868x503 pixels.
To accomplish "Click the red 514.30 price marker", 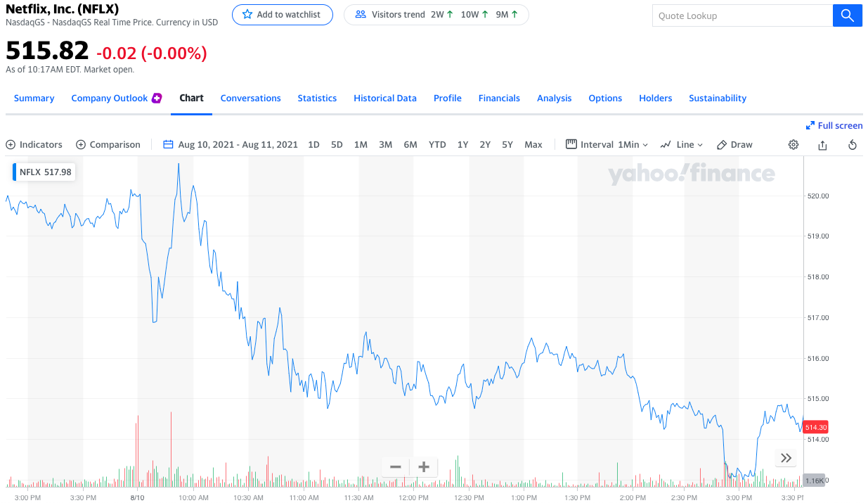I will pos(816,427).
